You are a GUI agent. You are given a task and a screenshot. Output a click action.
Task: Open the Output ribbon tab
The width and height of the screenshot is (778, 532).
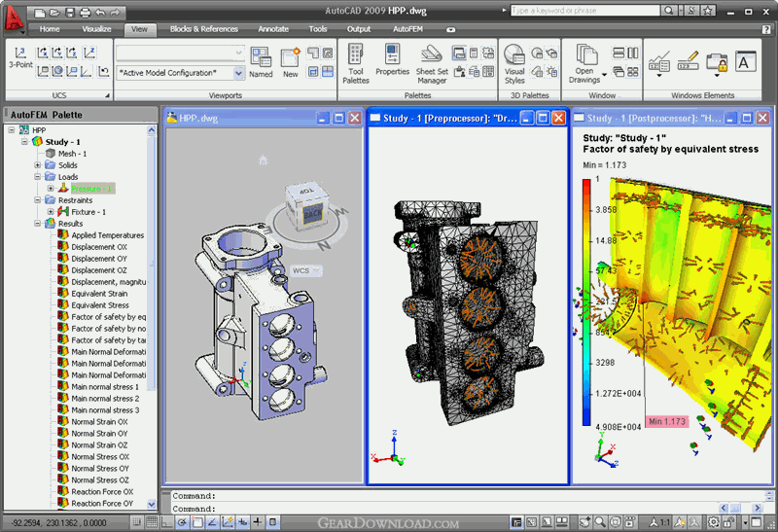click(x=359, y=29)
